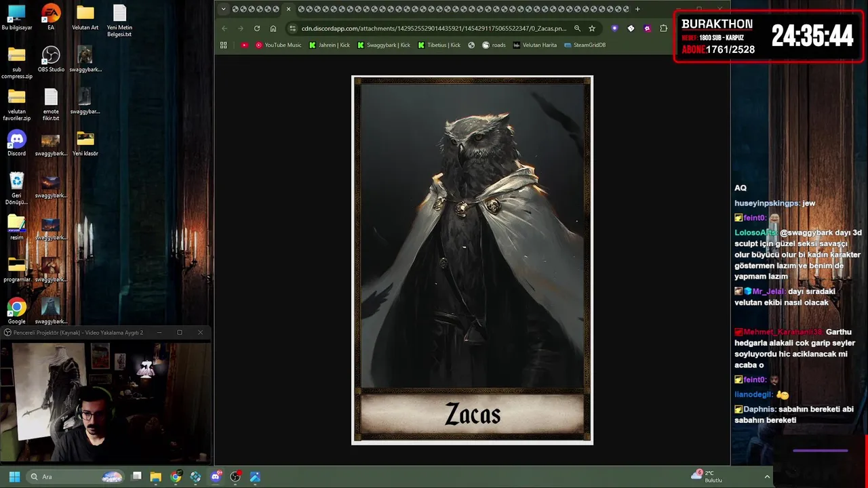
Task: Open emote fikir.txt text file
Action: [x=51, y=105]
